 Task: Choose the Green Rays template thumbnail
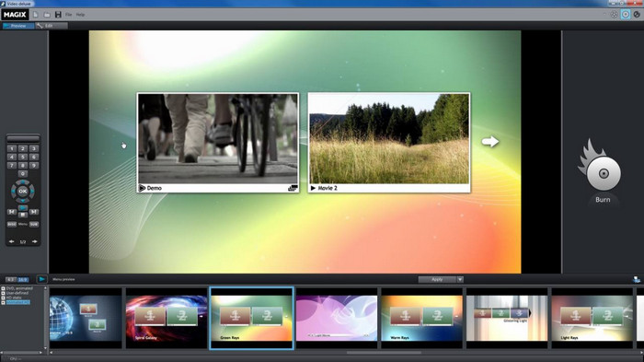pos(251,318)
